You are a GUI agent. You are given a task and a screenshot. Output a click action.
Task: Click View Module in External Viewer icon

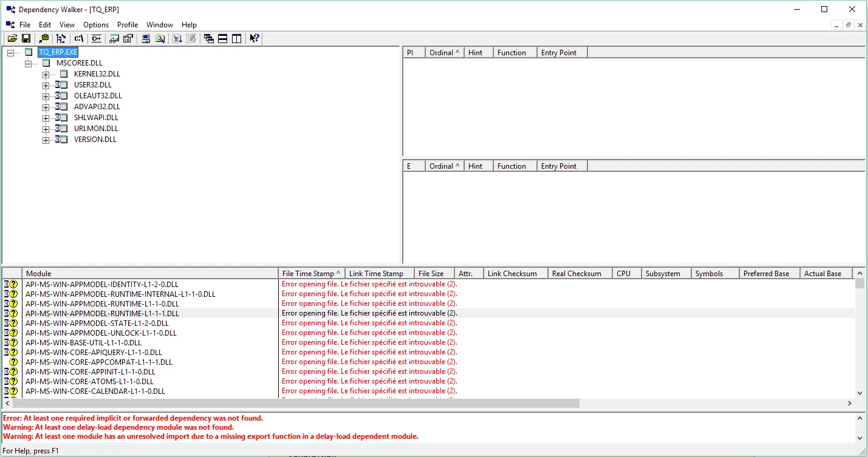(x=114, y=38)
